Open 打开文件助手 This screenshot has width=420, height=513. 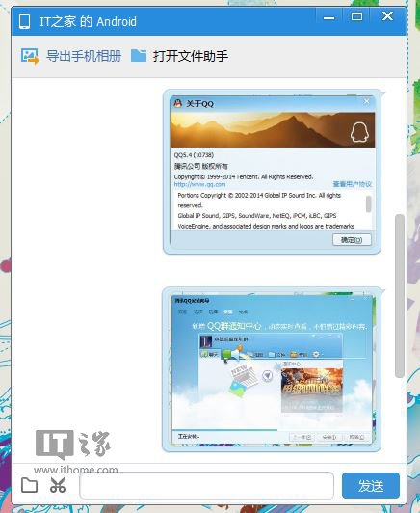(x=190, y=56)
